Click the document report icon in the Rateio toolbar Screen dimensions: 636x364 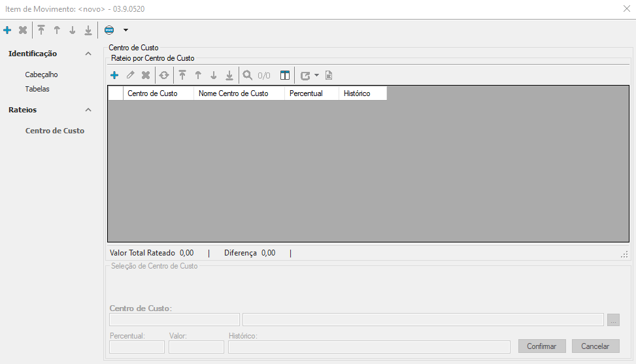tap(329, 75)
